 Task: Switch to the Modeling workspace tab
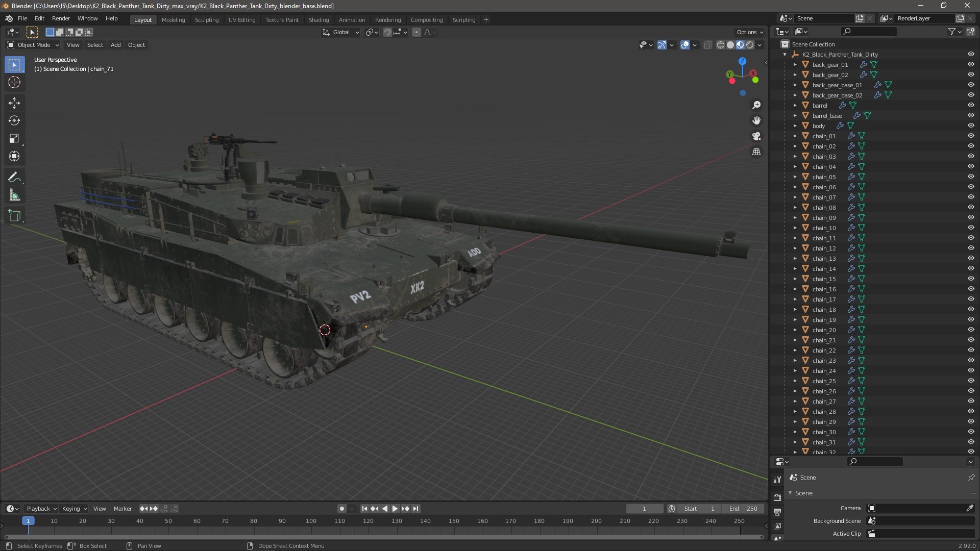(x=173, y=20)
